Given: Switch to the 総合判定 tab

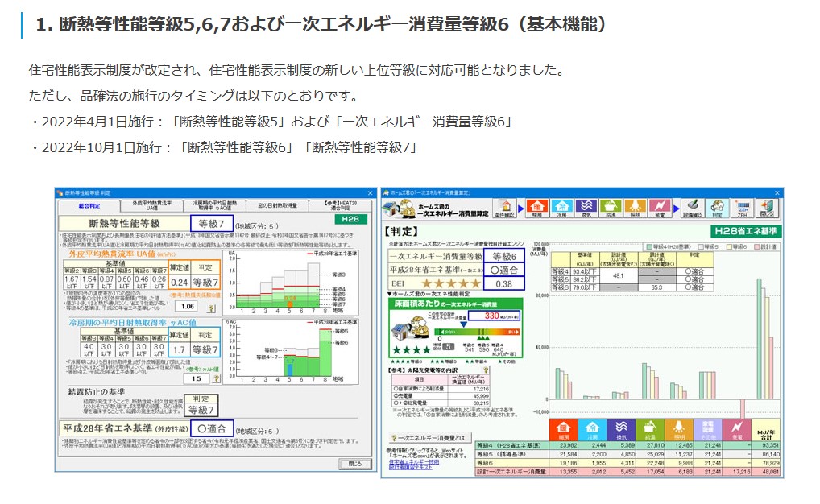Looking at the screenshot, I should click(x=89, y=206).
